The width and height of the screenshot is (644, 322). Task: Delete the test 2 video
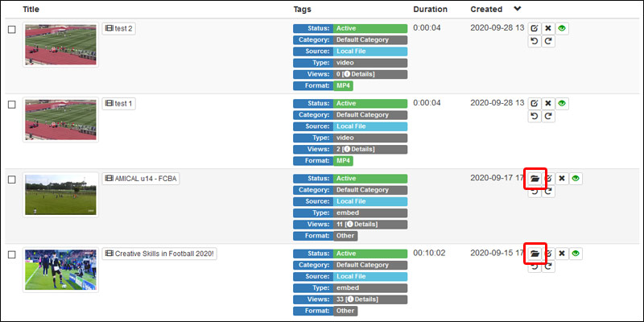coord(548,28)
